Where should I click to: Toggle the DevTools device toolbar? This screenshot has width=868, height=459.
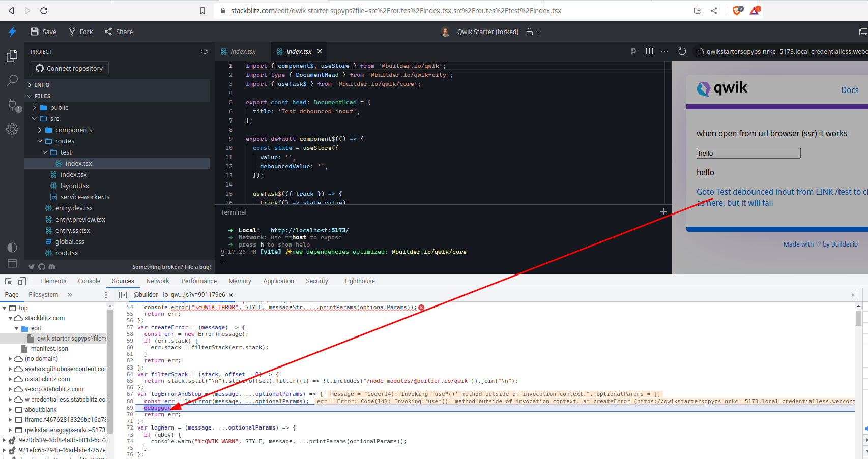point(21,281)
